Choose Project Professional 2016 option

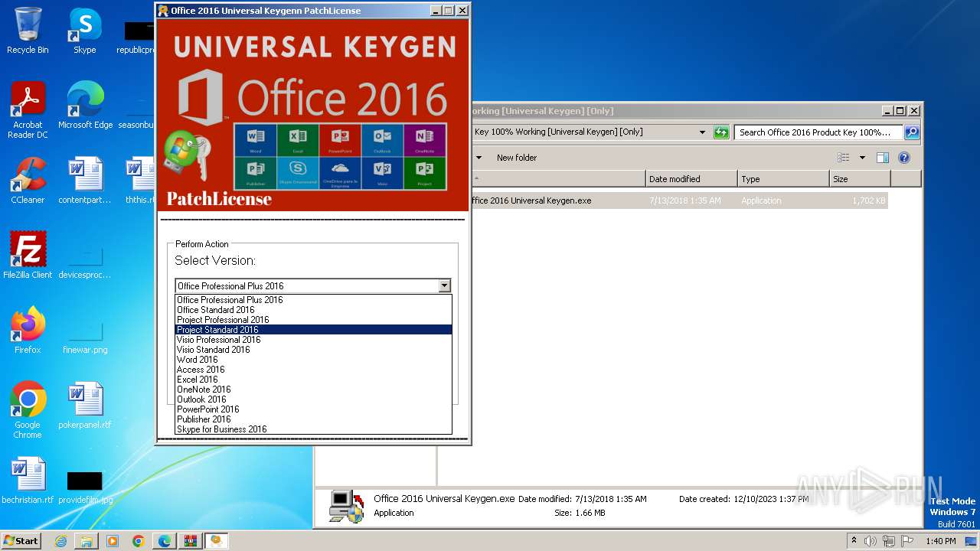313,320
